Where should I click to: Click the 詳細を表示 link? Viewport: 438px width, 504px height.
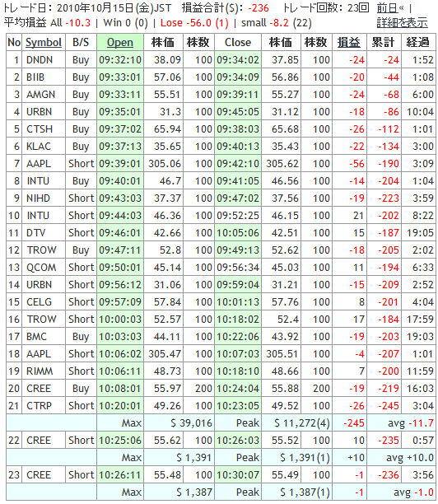click(402, 22)
